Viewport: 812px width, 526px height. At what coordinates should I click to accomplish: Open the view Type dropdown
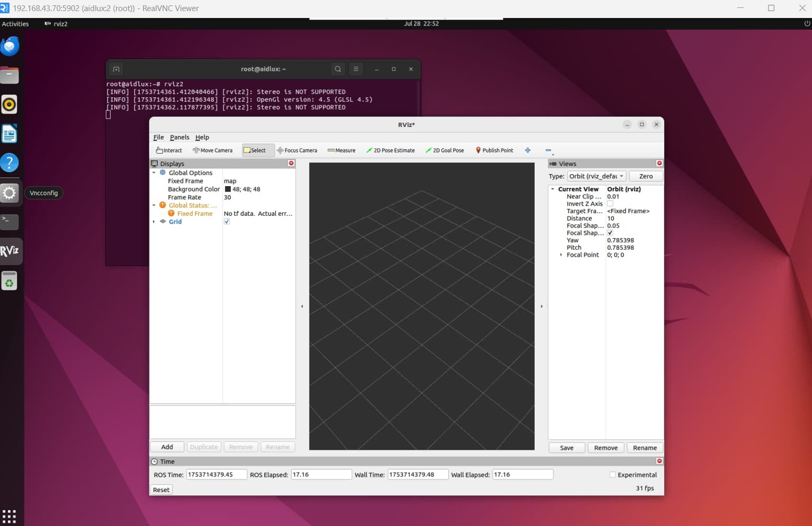click(x=597, y=176)
